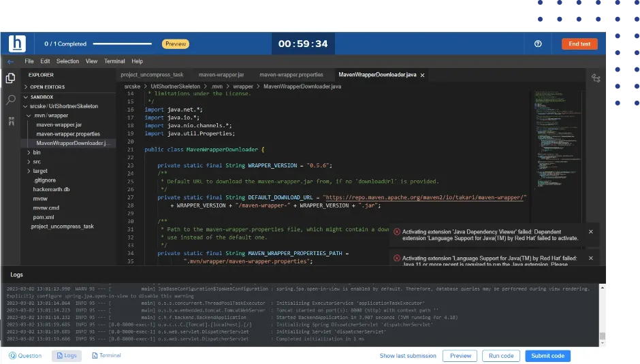This screenshot has height=364, width=640.
Task: Select maven-wrapper.properties in explorer tree
Action: click(68, 134)
